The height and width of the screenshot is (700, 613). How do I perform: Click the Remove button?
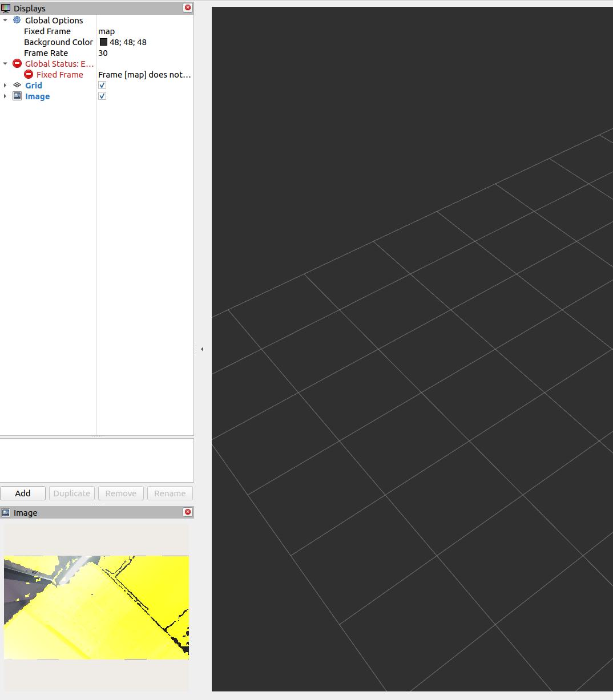[120, 493]
